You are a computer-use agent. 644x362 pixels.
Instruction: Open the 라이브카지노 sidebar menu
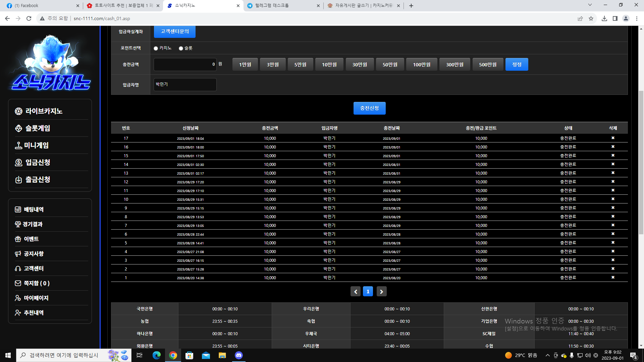(x=44, y=111)
